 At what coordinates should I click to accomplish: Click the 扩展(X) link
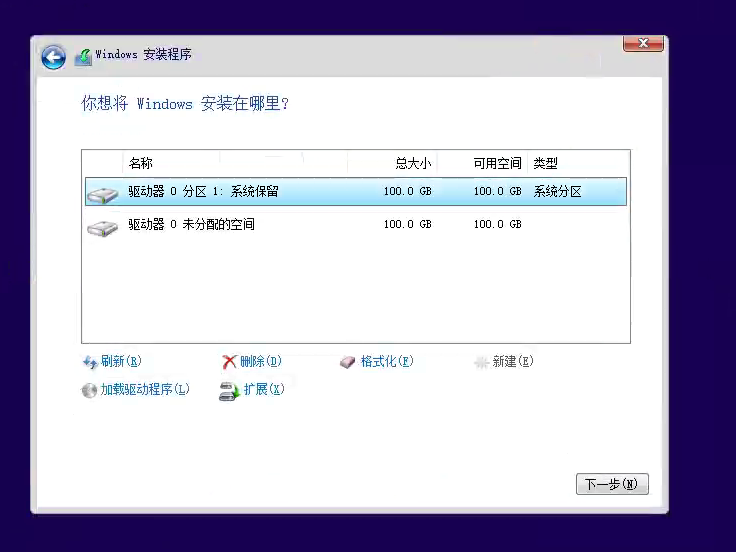click(264, 389)
